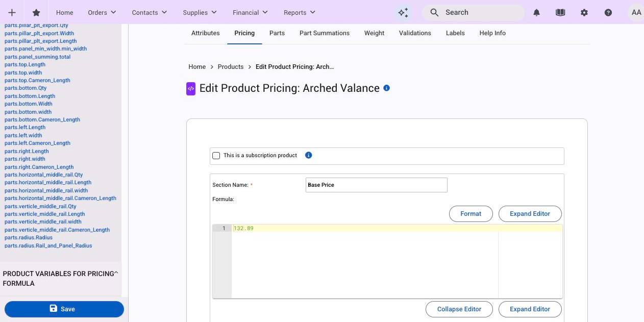Viewport: 644px width, 322px height.
Task: Open the Weight tab
Action: pos(374,33)
